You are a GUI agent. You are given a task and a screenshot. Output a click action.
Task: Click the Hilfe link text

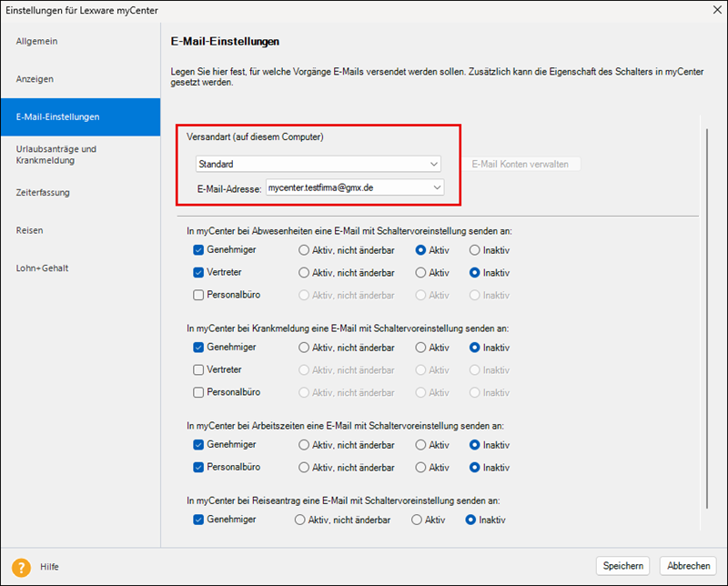pos(49,567)
